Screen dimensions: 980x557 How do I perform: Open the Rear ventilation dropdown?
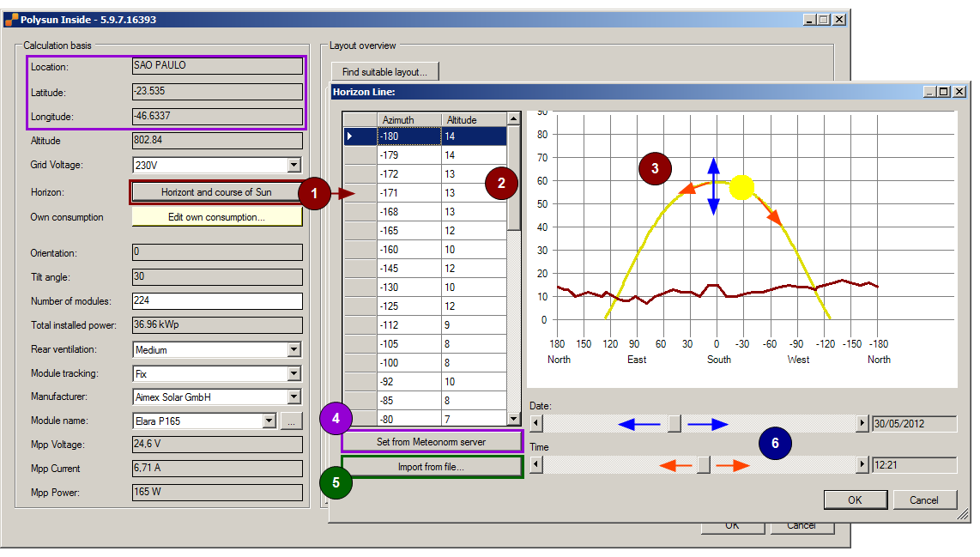click(293, 349)
